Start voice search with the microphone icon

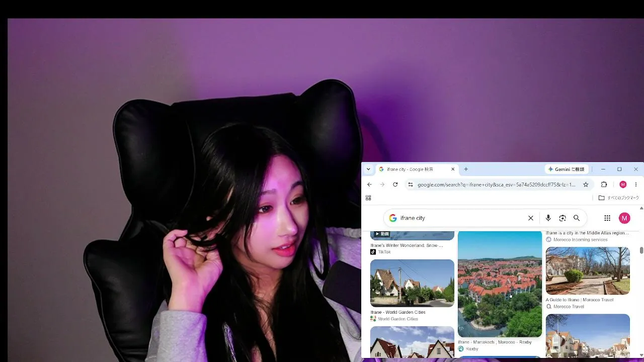(x=548, y=218)
